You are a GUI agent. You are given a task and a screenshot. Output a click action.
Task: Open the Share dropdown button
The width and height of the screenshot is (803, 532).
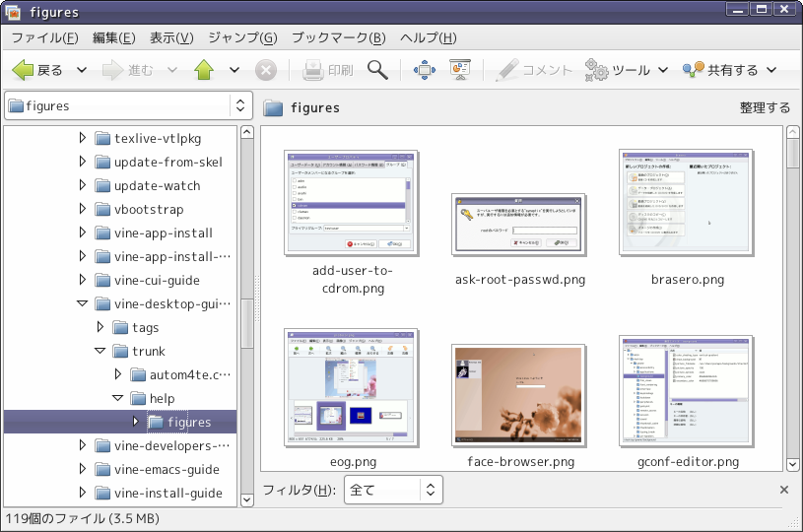(x=730, y=70)
